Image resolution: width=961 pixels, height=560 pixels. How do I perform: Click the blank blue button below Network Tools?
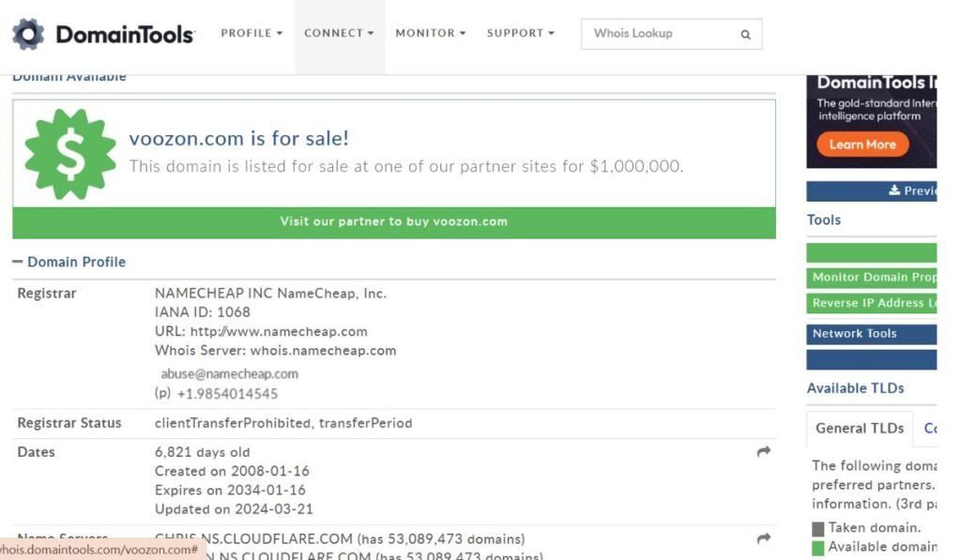pyautogui.click(x=872, y=360)
